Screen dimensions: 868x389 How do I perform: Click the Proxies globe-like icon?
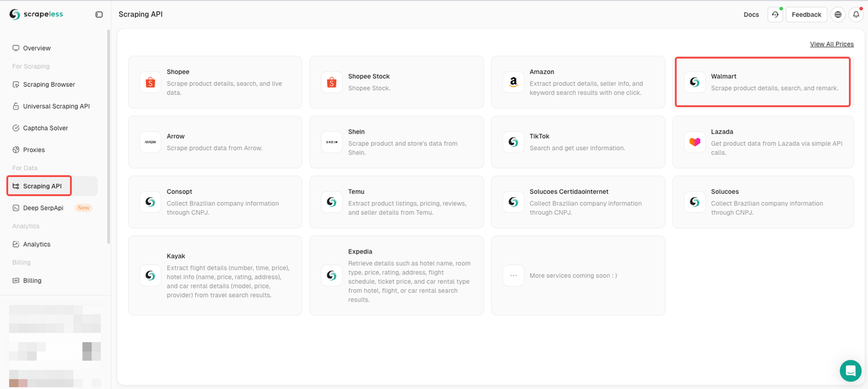click(16, 150)
